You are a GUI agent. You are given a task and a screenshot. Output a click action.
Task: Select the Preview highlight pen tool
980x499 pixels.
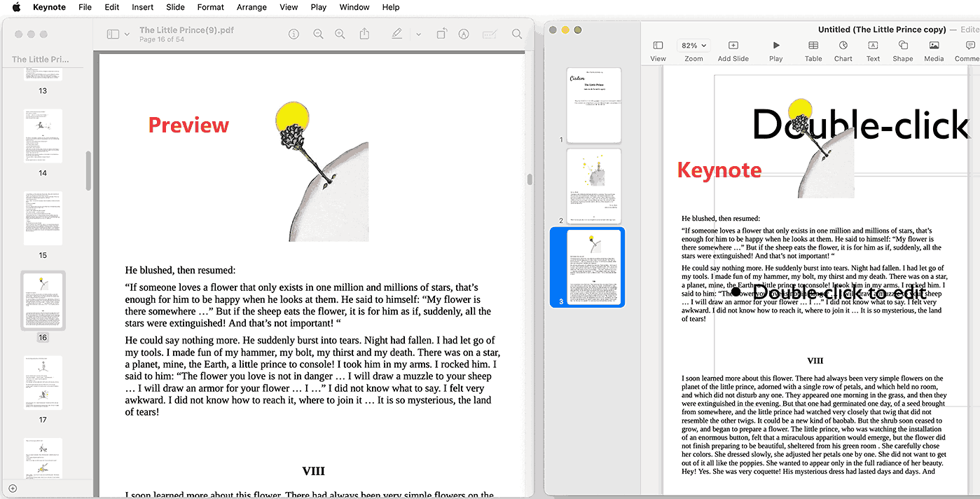[x=397, y=34]
